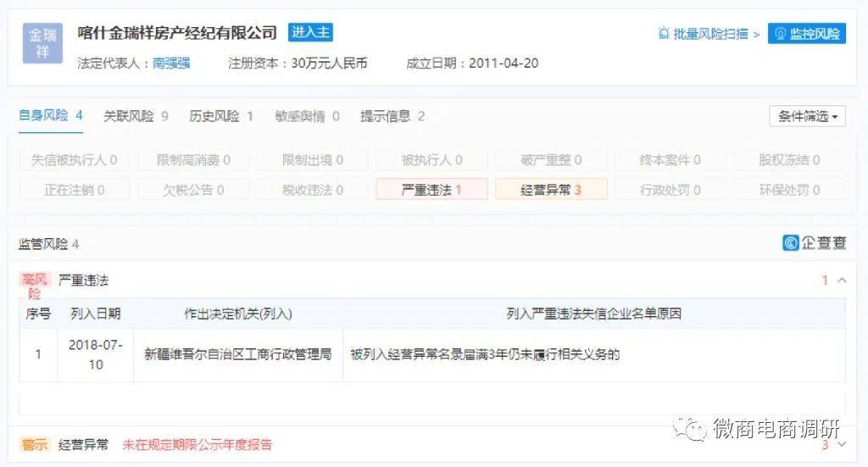Expand the 经营异常 section chevron
The width and height of the screenshot is (868, 467).
coord(841,444)
